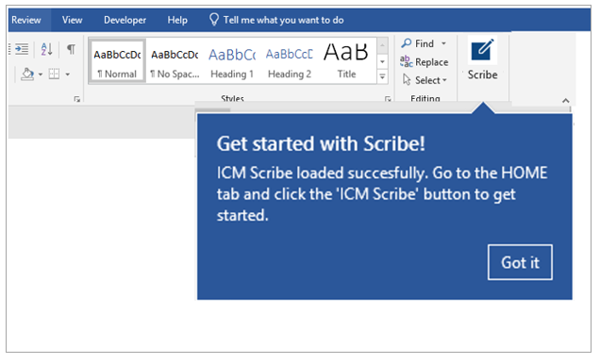Open the Help tab
The height and width of the screenshot is (364, 600).
tap(177, 20)
